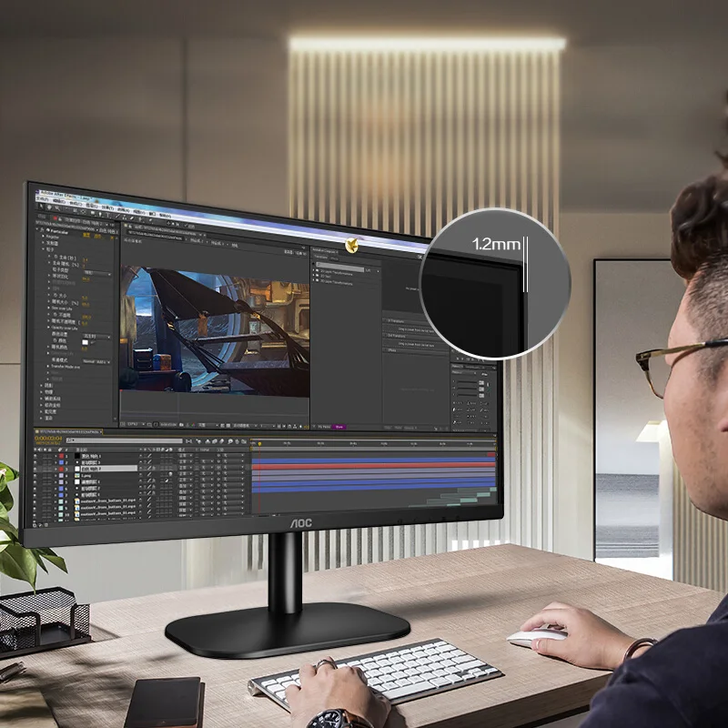The width and height of the screenshot is (728, 728).
Task: Click the timeline layer search field
Action: [124, 440]
